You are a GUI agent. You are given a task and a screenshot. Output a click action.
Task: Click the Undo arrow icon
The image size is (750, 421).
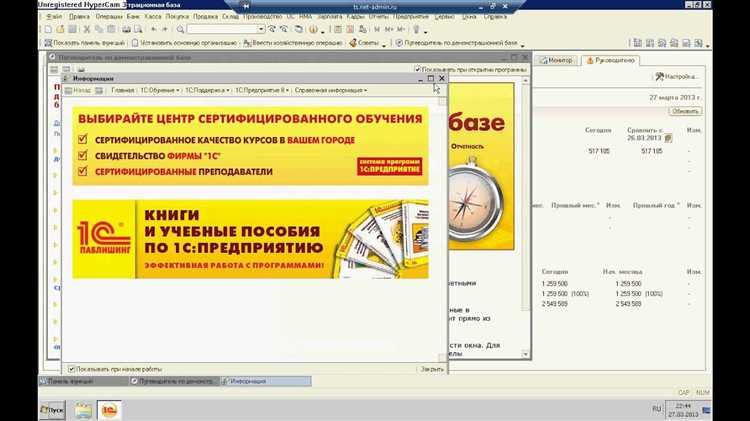154,29
